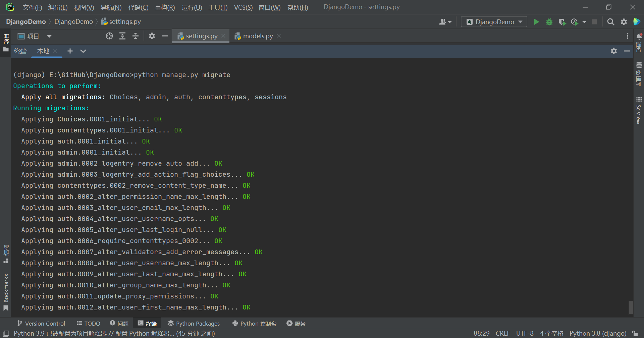Open the View menu

[x=84, y=7]
